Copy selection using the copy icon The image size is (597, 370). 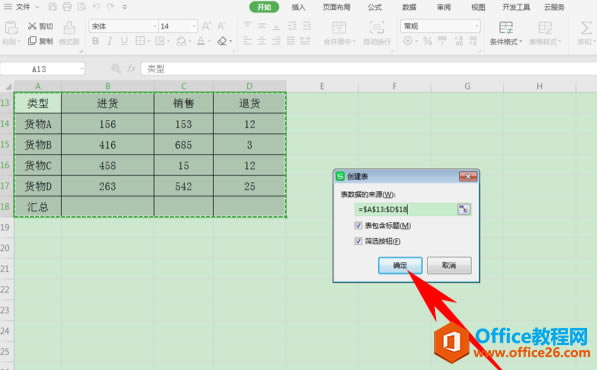tap(32, 41)
